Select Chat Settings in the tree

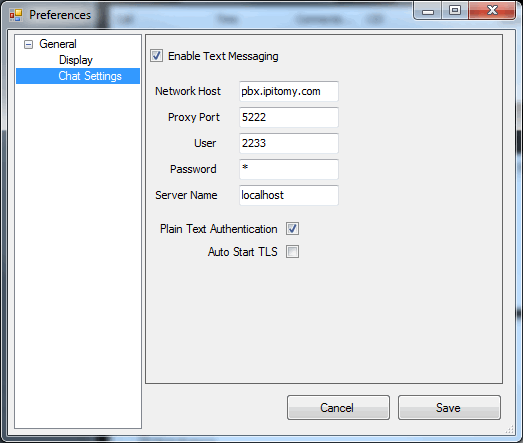coord(90,76)
